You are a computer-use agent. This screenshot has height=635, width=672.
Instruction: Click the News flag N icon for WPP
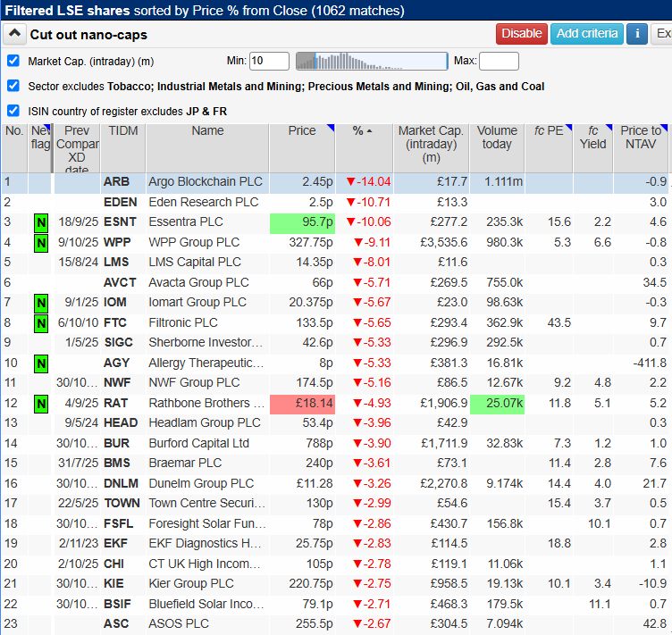[x=41, y=243]
